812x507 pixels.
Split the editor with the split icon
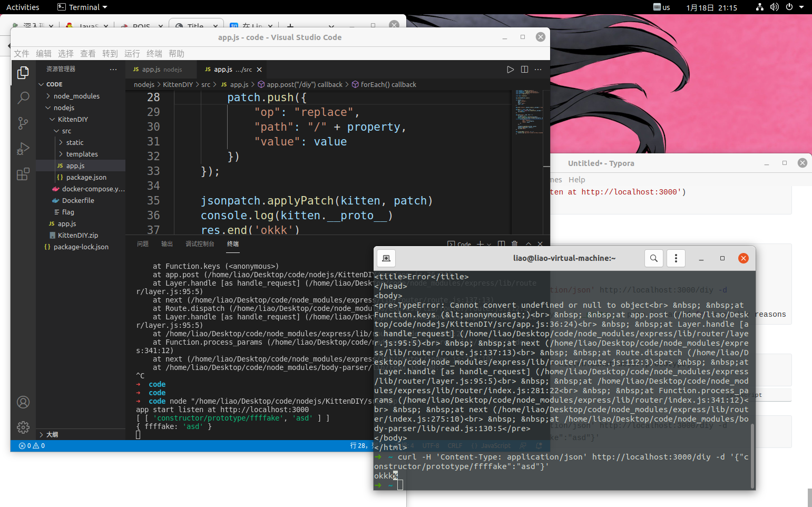524,70
